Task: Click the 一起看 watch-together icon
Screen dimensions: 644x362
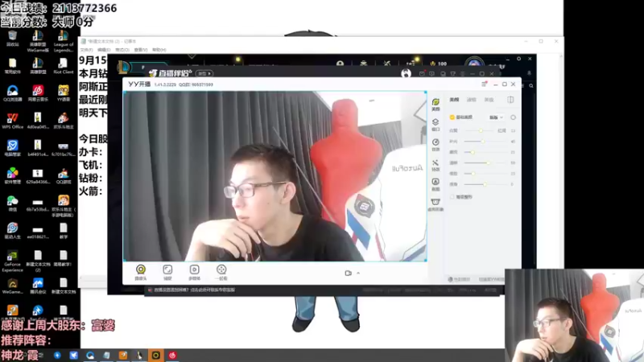Action: [221, 272]
